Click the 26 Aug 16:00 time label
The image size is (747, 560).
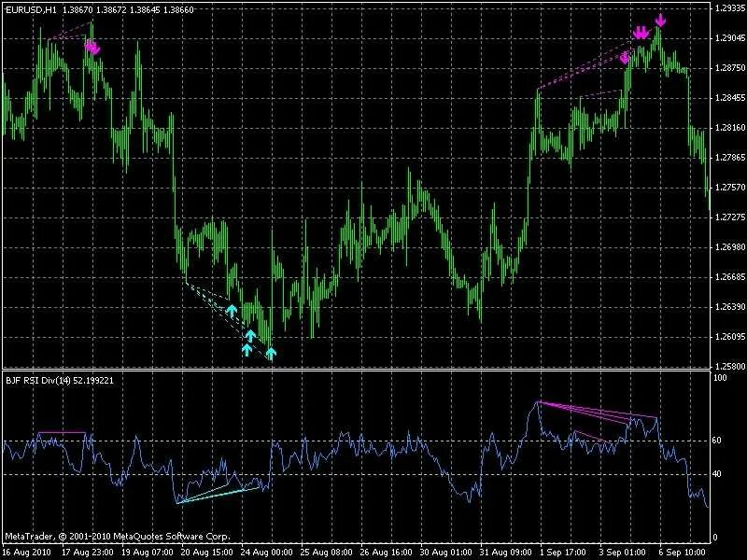387,553
